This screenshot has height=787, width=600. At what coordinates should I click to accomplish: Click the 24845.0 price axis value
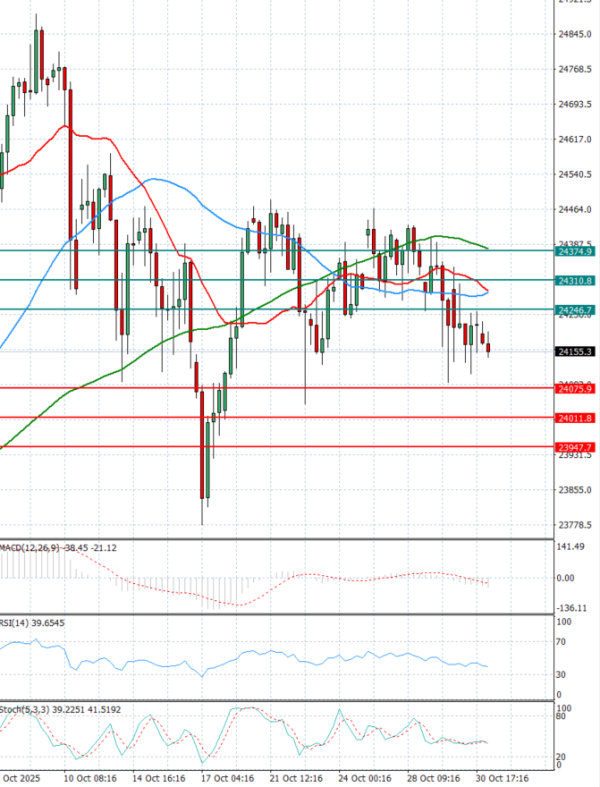coord(575,35)
